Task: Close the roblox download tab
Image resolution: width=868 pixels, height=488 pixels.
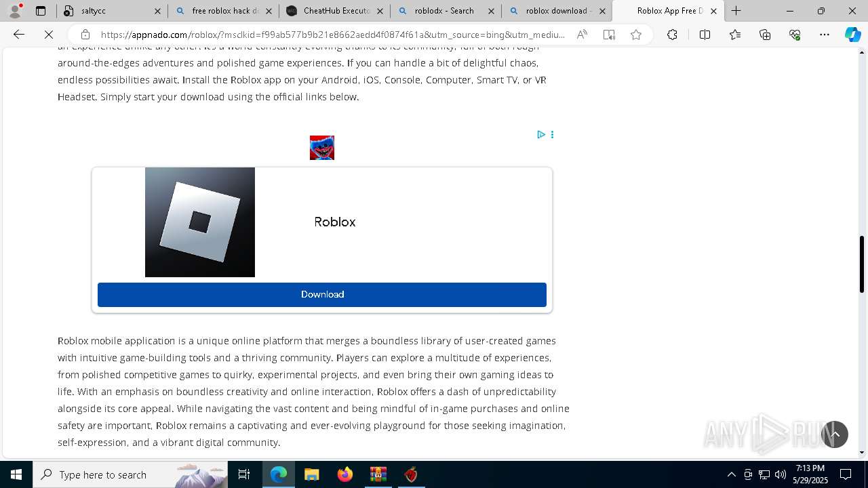Action: tap(602, 11)
